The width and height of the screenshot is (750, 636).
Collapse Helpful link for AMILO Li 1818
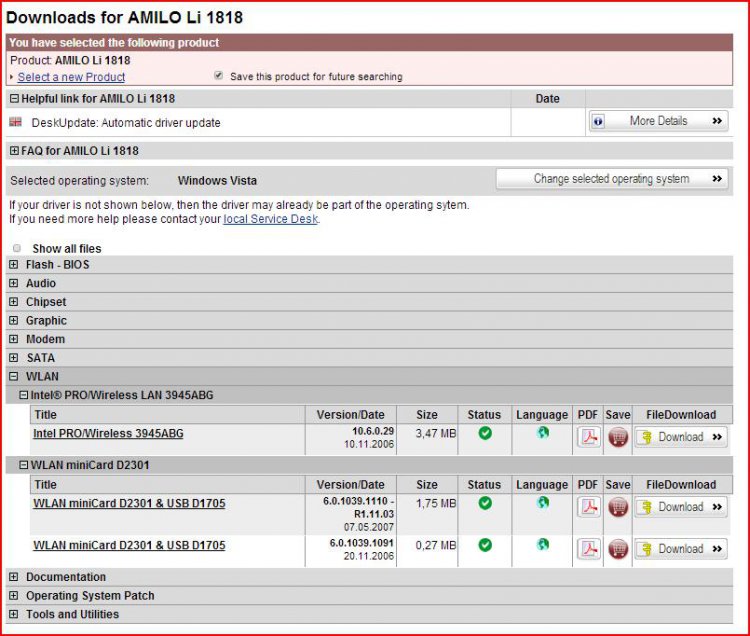(x=14, y=99)
